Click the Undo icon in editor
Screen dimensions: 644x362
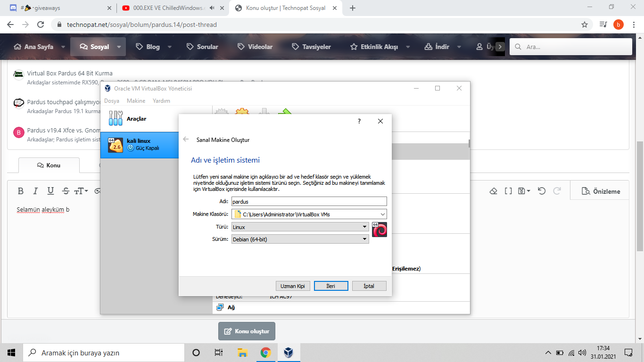pyautogui.click(x=542, y=191)
